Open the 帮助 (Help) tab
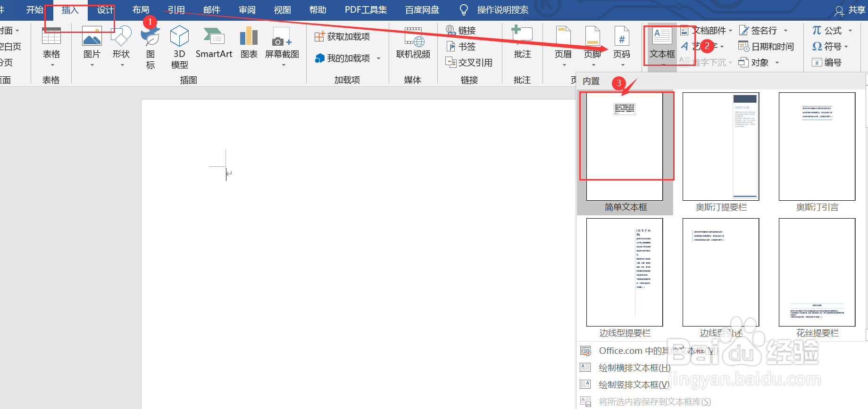This screenshot has height=409, width=868. (318, 10)
